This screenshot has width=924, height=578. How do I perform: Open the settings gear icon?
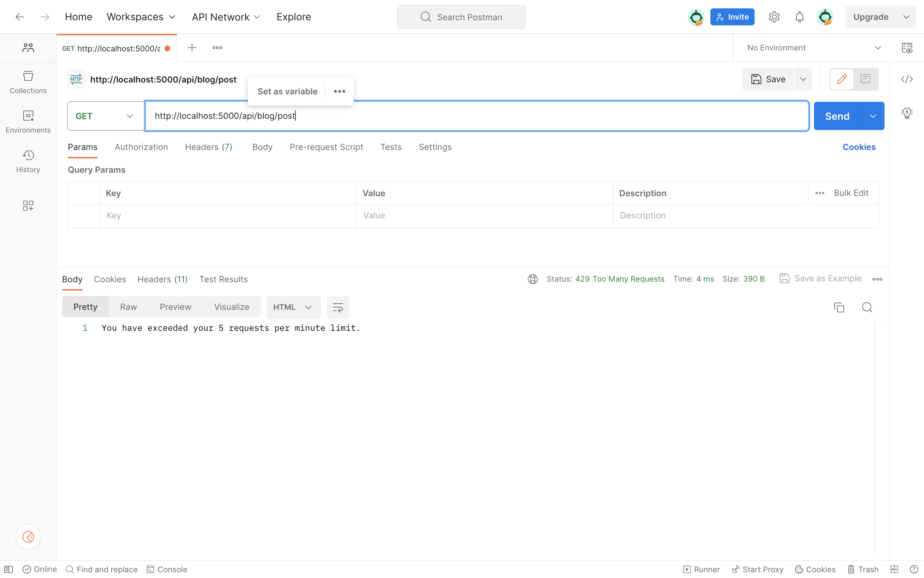click(x=774, y=17)
